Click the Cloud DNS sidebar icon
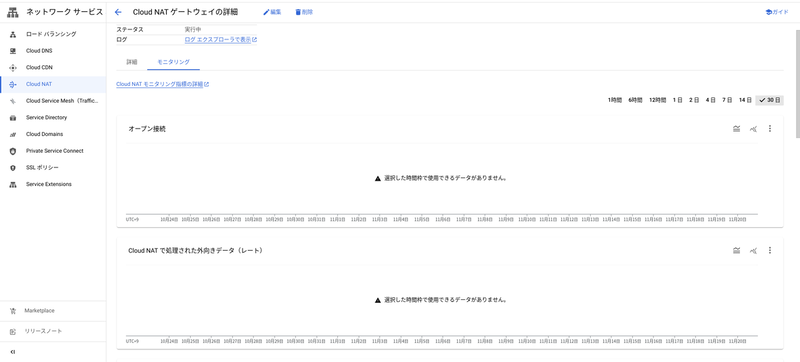 pos(13,51)
